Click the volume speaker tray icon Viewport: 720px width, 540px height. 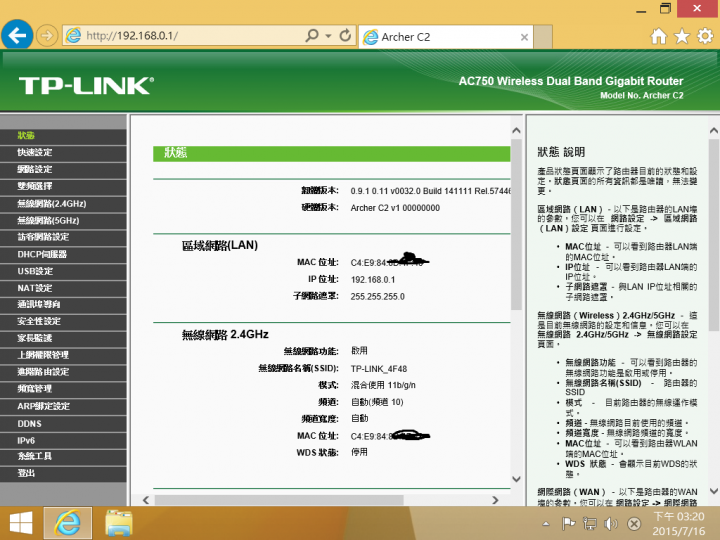click(x=611, y=523)
